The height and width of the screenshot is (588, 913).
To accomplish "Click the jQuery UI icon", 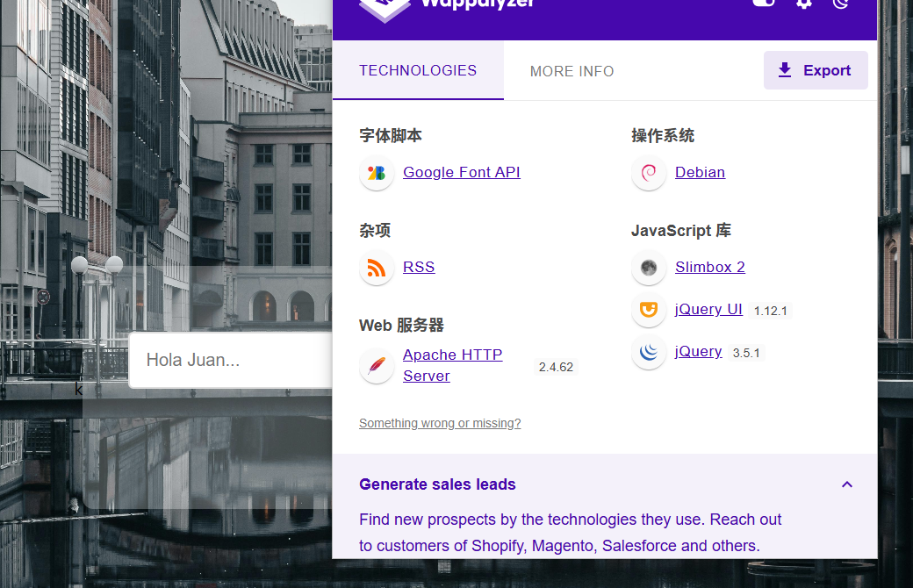I will [649, 310].
